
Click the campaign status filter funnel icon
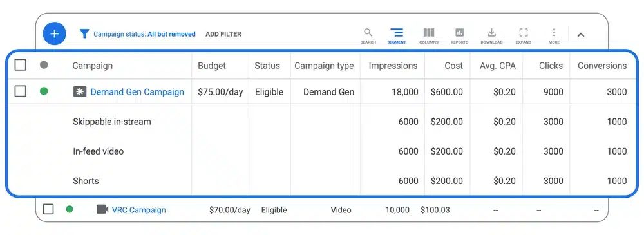click(x=84, y=34)
